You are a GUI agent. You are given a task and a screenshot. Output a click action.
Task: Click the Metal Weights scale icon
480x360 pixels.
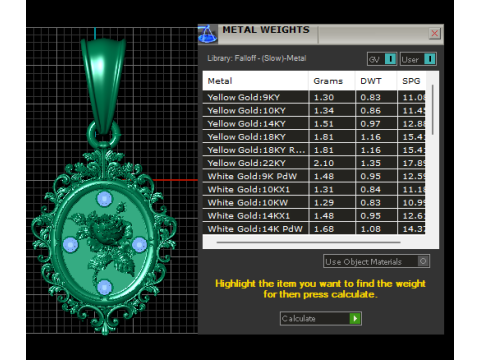coord(207,34)
